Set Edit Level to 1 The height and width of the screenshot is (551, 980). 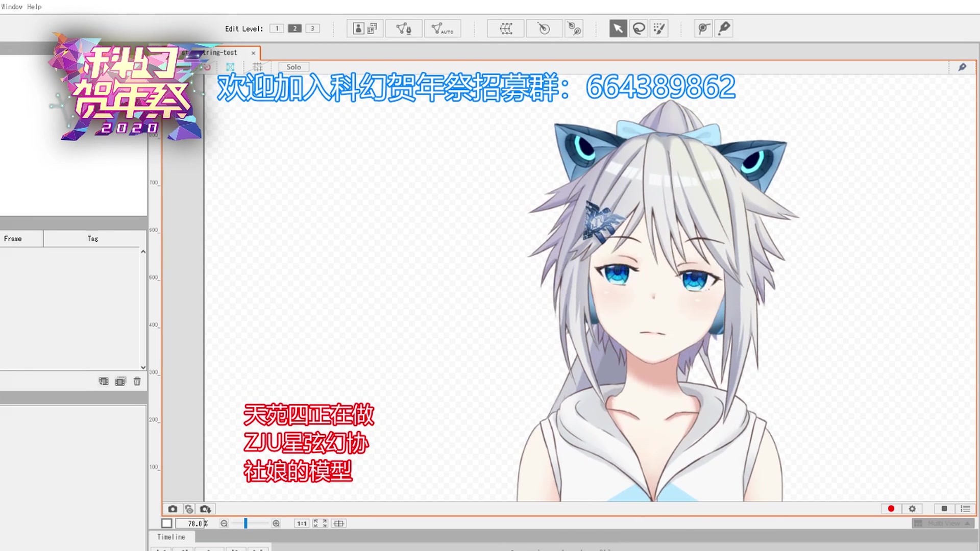277,29
